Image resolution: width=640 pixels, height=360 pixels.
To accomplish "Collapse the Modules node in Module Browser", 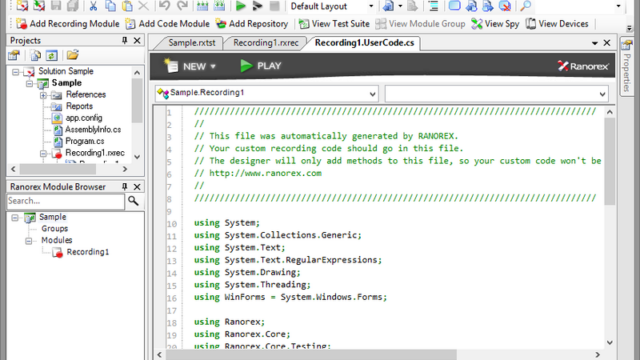I will [x=29, y=241].
